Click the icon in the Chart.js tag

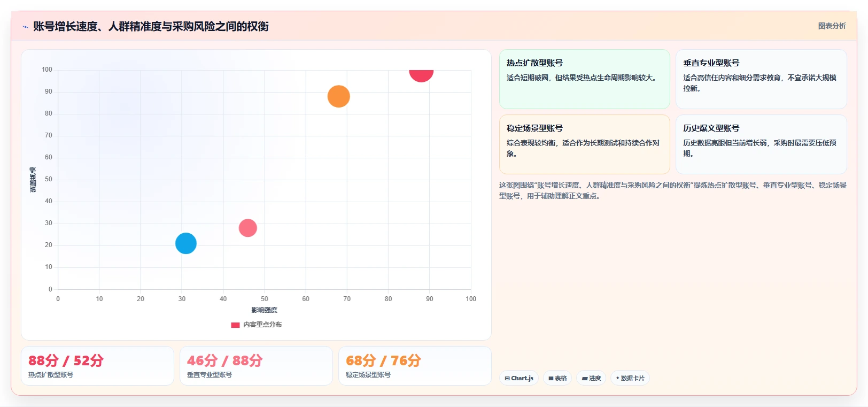507,378
